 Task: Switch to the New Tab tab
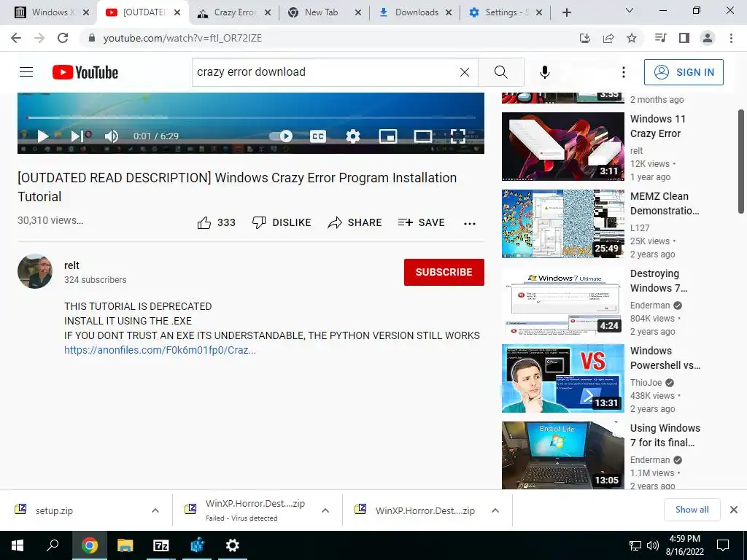[x=320, y=12]
